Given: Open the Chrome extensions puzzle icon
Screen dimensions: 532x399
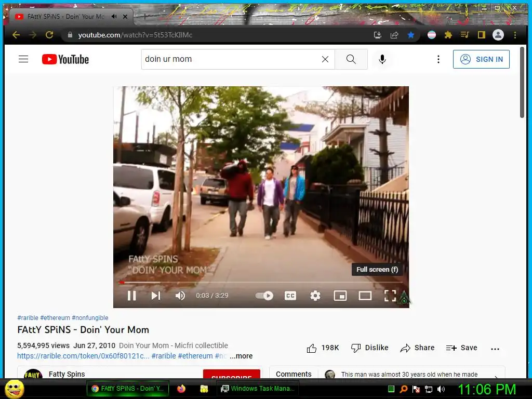Looking at the screenshot, I should coord(448,35).
